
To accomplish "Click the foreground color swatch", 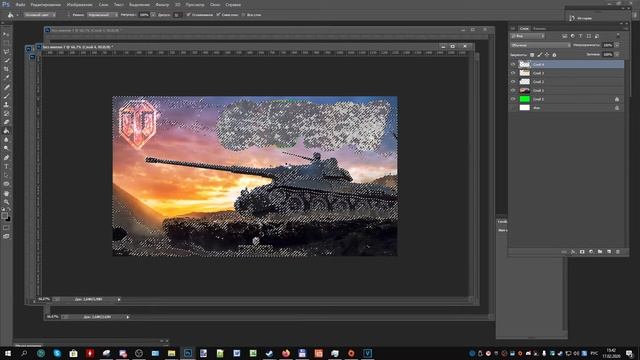I will (4, 216).
